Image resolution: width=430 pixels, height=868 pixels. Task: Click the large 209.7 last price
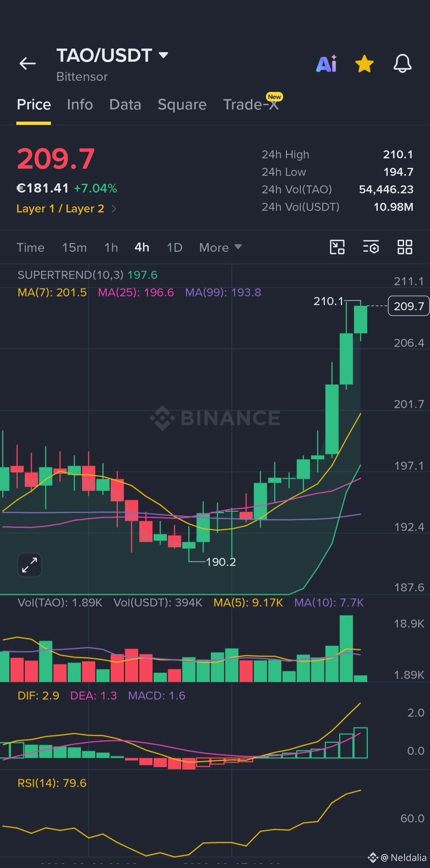56,159
